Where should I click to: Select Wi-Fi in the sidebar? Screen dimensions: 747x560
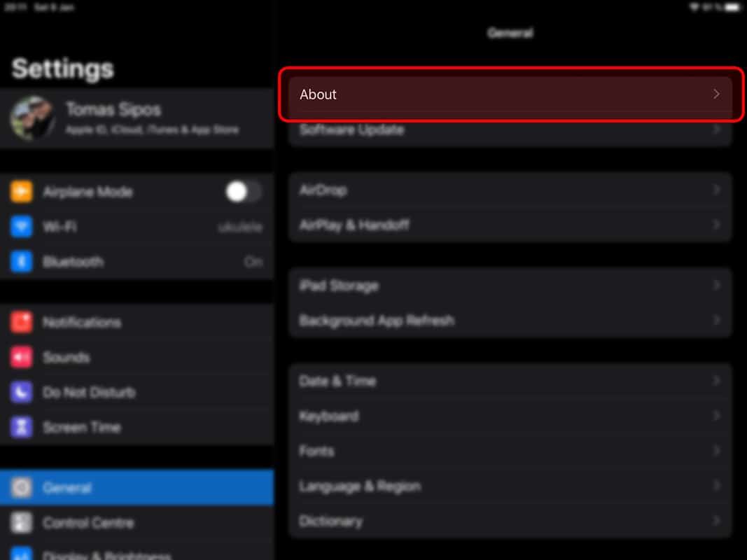pyautogui.click(x=137, y=227)
